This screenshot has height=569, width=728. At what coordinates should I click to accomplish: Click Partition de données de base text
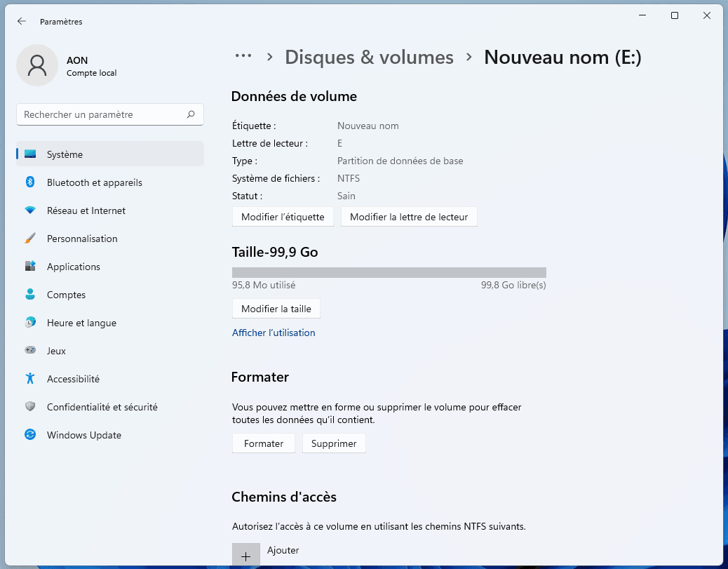(400, 161)
